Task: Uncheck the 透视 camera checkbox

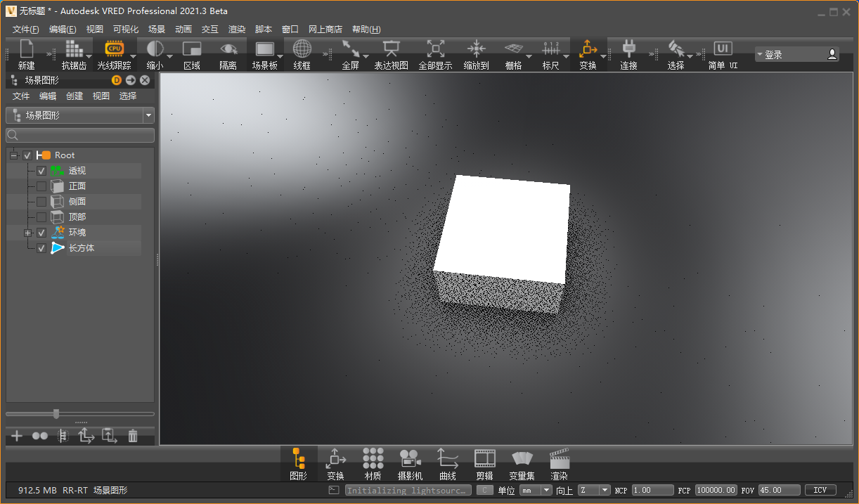Action: 41,171
